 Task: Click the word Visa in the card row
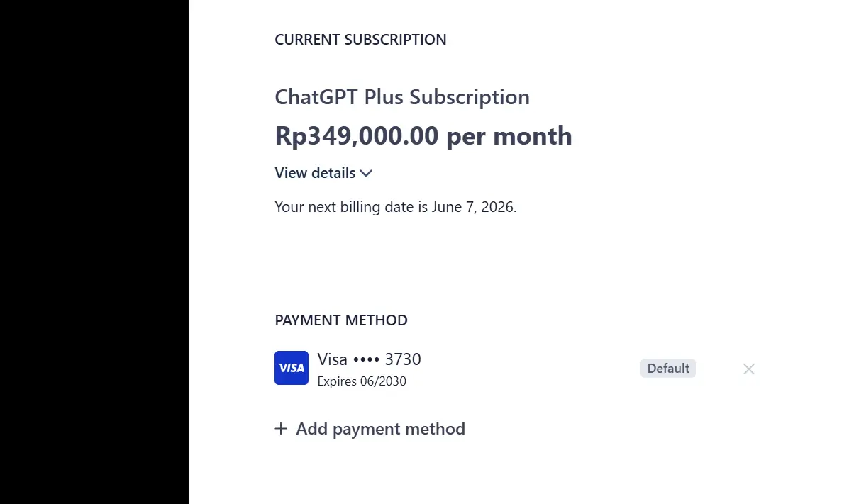pyautogui.click(x=332, y=359)
